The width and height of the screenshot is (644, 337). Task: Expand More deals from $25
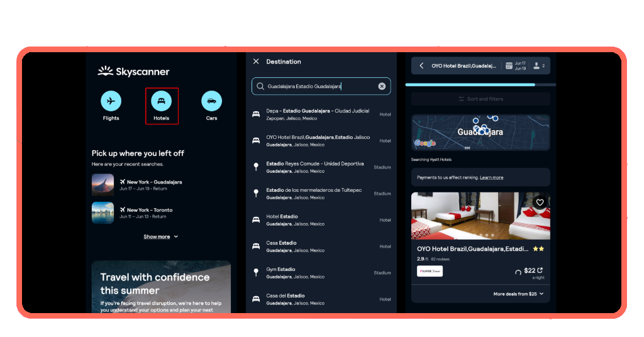click(519, 294)
